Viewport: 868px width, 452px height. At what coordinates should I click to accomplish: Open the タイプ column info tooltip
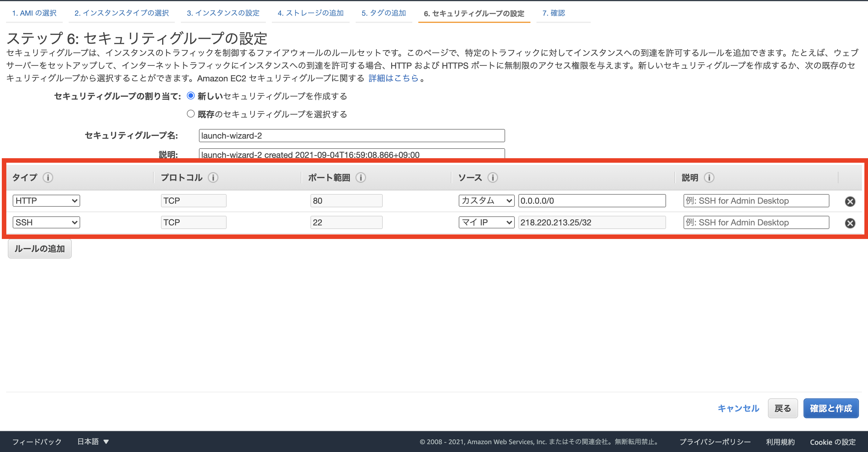48,177
